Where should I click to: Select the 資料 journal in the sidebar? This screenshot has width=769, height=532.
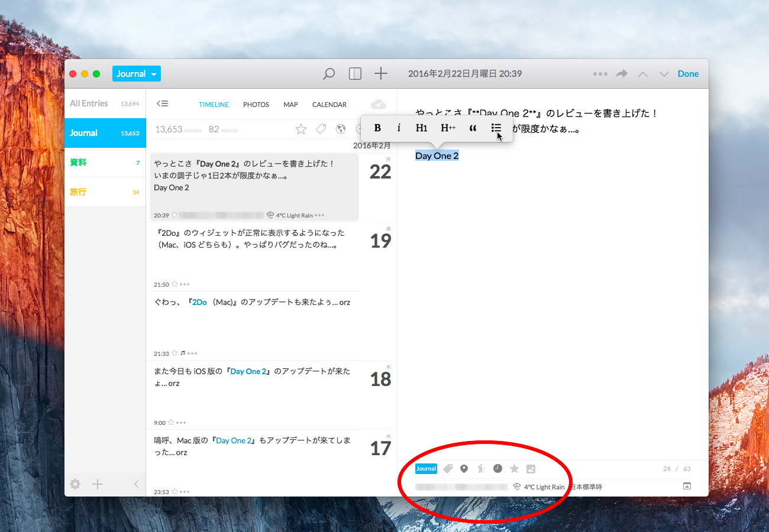click(105, 163)
